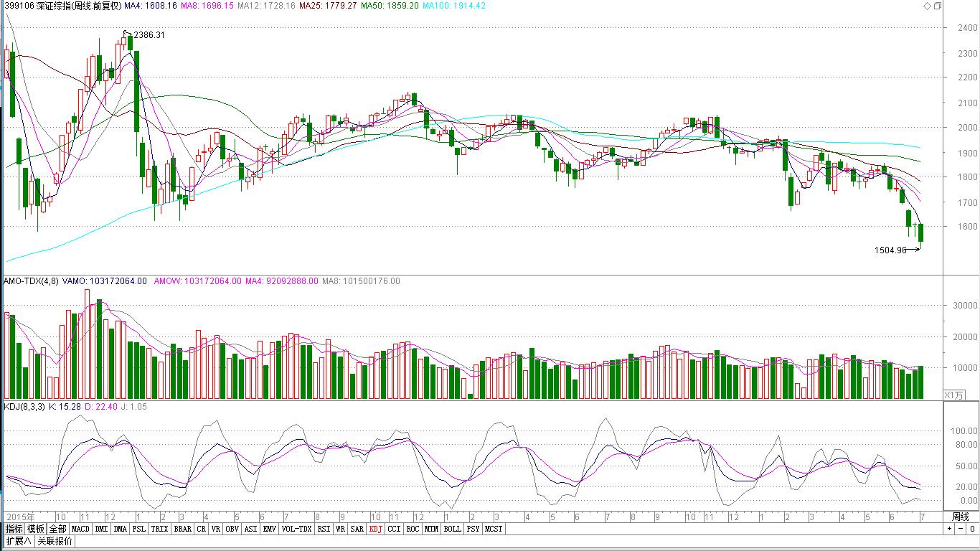The image size is (980, 551).
Task: Select the RSI indicator tab
Action: pos(324,529)
